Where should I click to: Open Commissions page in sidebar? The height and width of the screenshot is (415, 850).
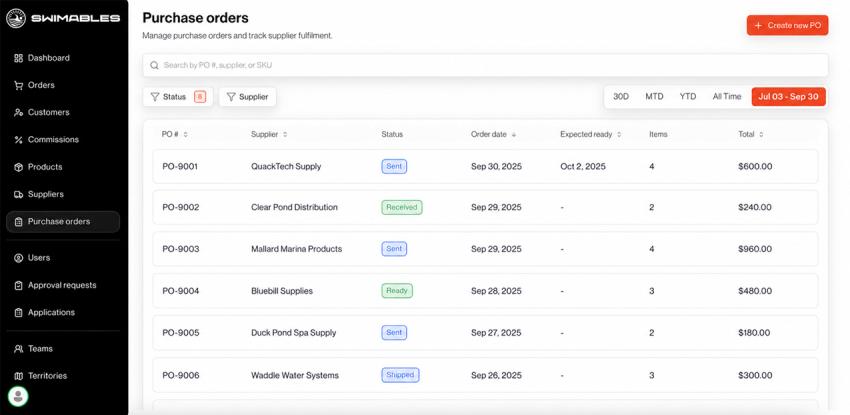[x=63, y=140]
